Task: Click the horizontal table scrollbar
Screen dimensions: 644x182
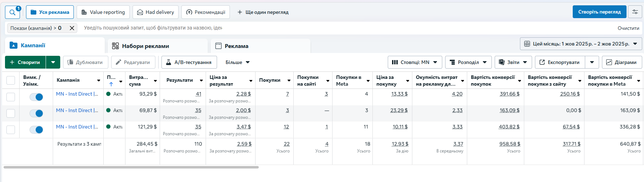Action: point(131,167)
